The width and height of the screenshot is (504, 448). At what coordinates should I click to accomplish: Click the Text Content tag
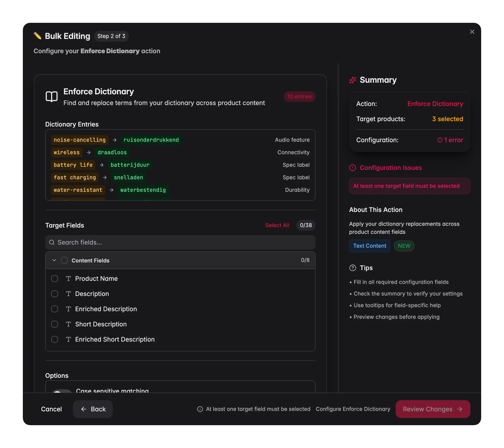point(369,246)
